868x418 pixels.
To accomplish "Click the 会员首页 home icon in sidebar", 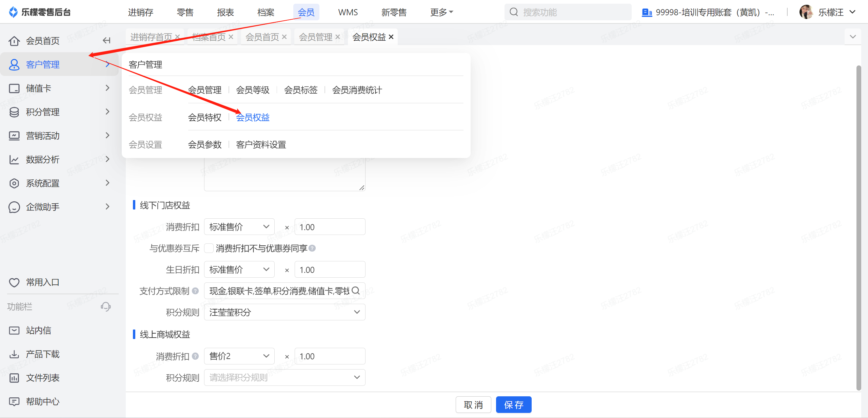I will coord(14,41).
